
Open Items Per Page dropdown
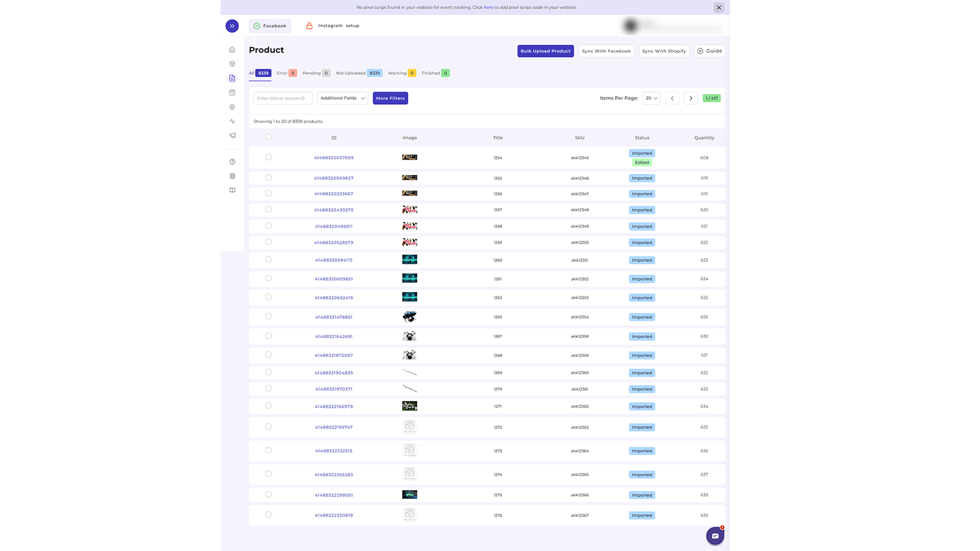click(652, 98)
